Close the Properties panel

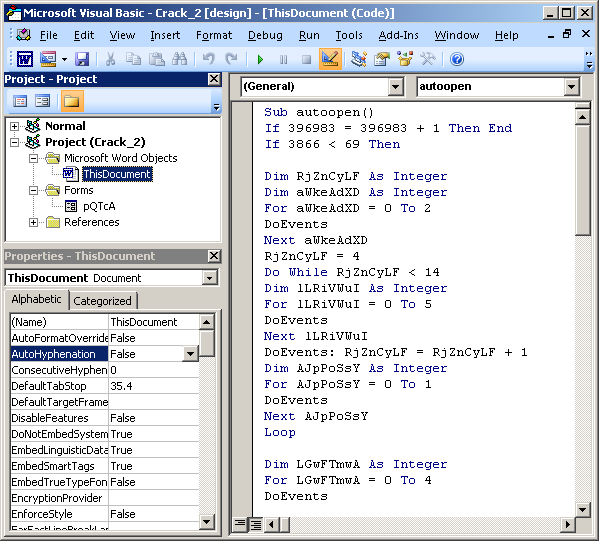[x=214, y=256]
